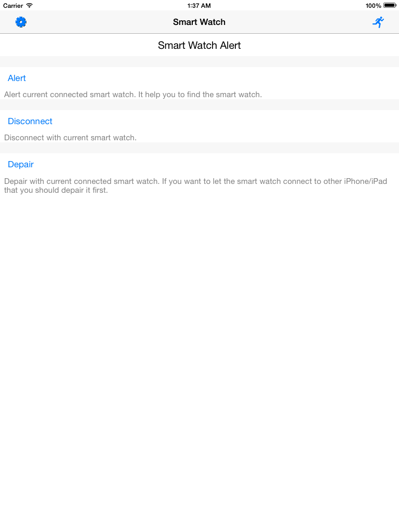This screenshot has height=532, width=399.
Task: Click the gray separator between Alert and Disconnect sections
Action: click(x=199, y=105)
